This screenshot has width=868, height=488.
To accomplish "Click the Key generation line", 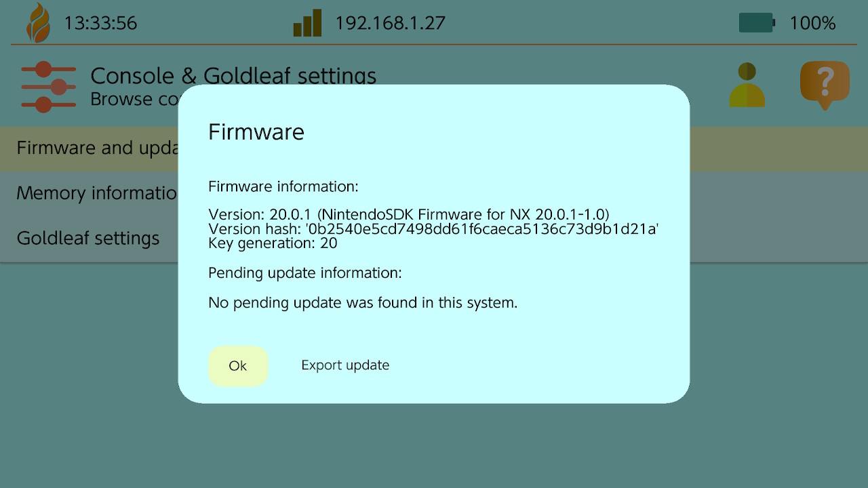I will (273, 243).
